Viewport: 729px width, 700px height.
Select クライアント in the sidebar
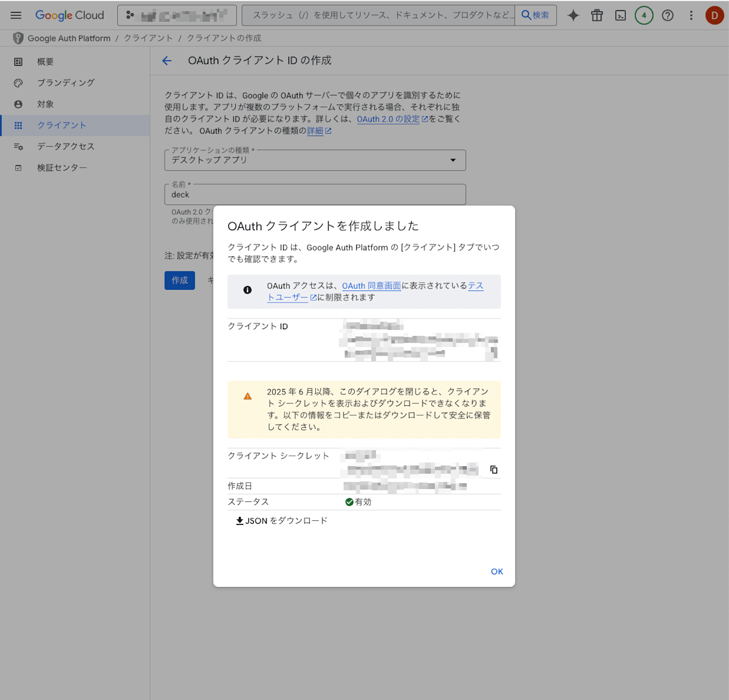tap(75, 125)
